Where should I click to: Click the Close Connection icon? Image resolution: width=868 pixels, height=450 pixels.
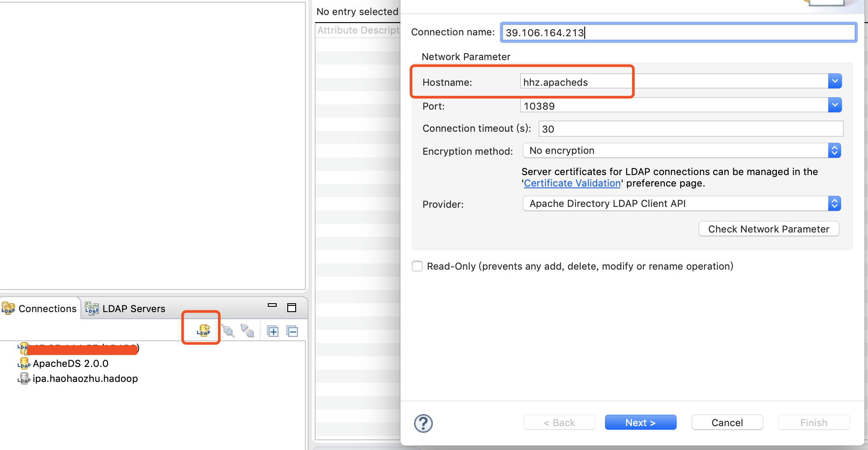pyautogui.click(x=247, y=331)
